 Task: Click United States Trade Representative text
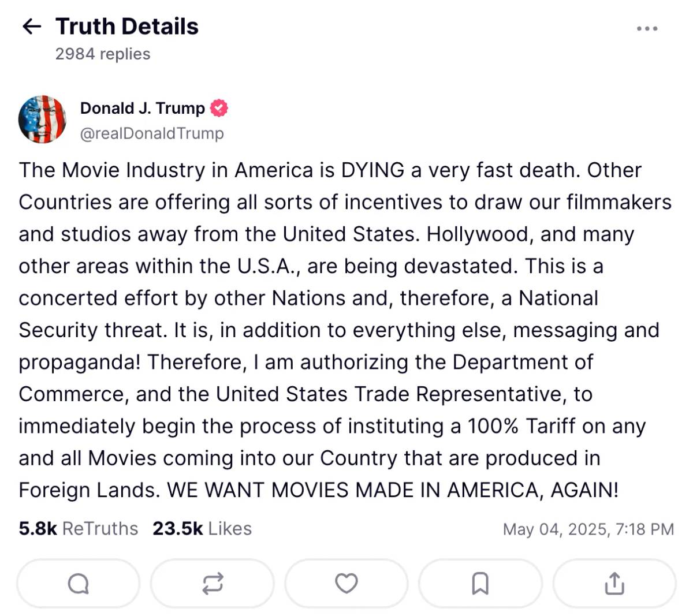pyautogui.click(x=388, y=394)
